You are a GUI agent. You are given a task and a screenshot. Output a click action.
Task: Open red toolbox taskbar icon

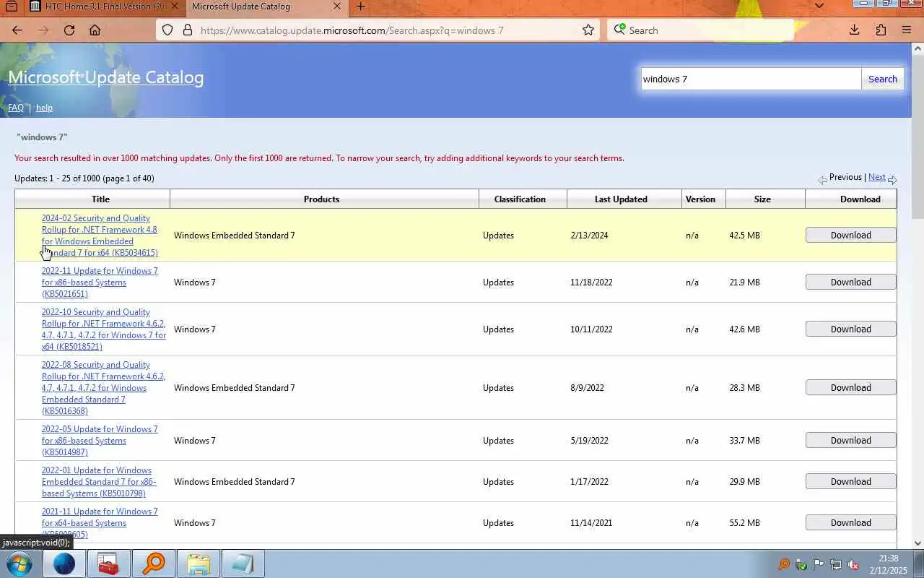click(x=108, y=564)
